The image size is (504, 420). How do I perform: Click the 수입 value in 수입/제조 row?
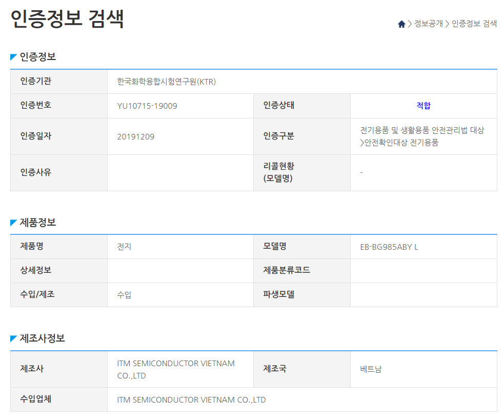click(x=124, y=295)
